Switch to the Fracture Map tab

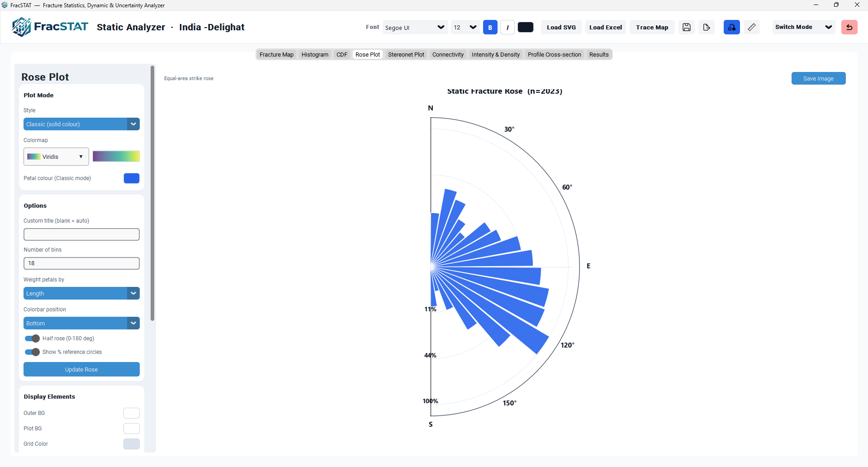click(x=276, y=54)
